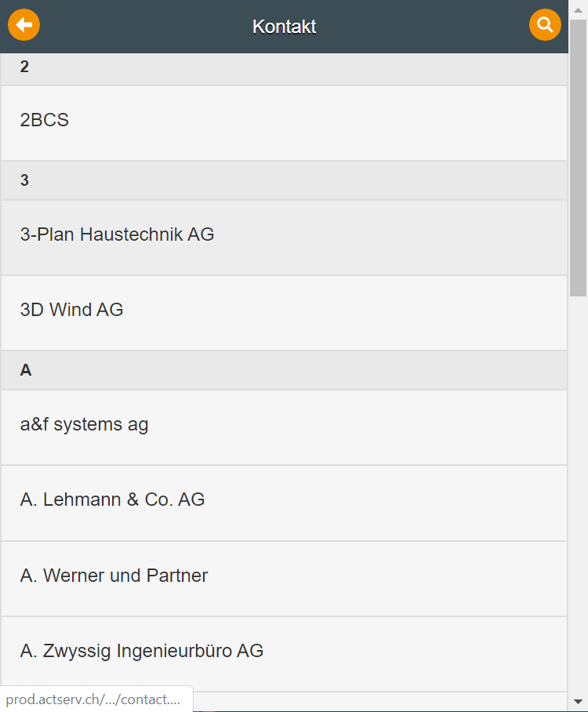Image resolution: width=588 pixels, height=712 pixels.
Task: Click the Kontakt page title
Action: click(284, 27)
